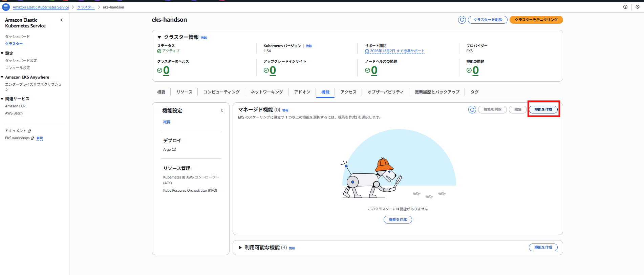
Task: Collapse the 関連サービス sidebar group
Action: [x=2, y=99]
